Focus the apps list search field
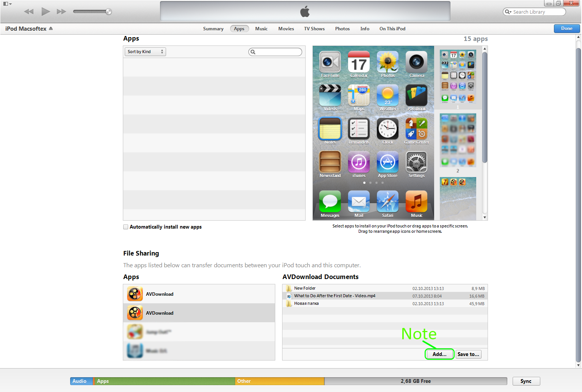582x392 pixels. (x=275, y=52)
